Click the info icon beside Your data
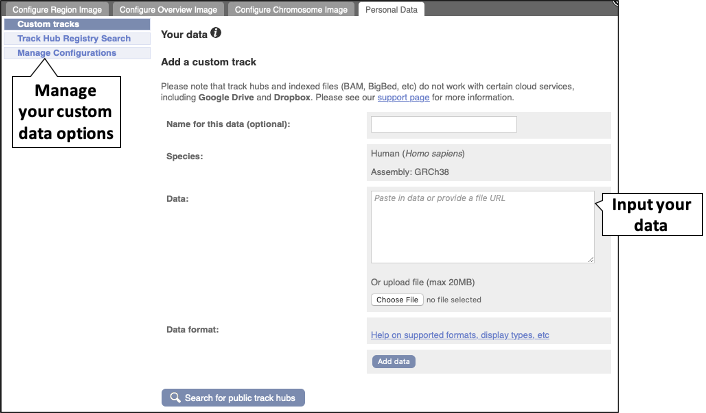706x413 pixels. 216,33
